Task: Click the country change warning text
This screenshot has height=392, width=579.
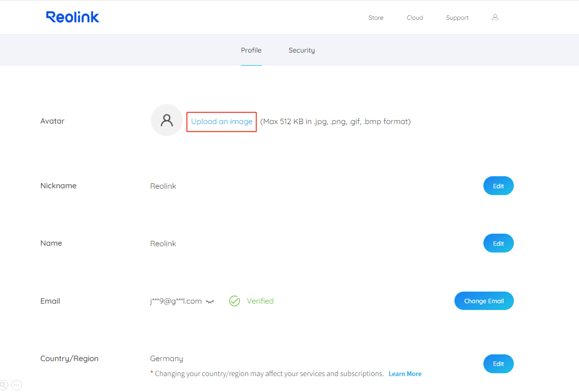Action: point(267,374)
